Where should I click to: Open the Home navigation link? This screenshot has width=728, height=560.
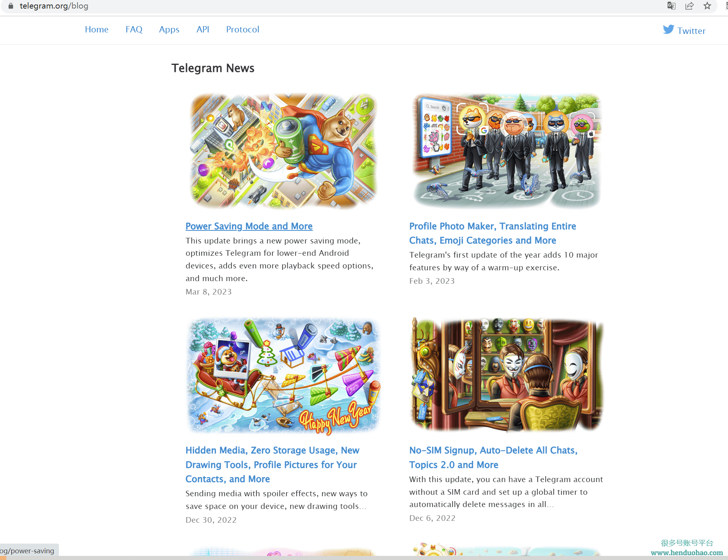[97, 29]
